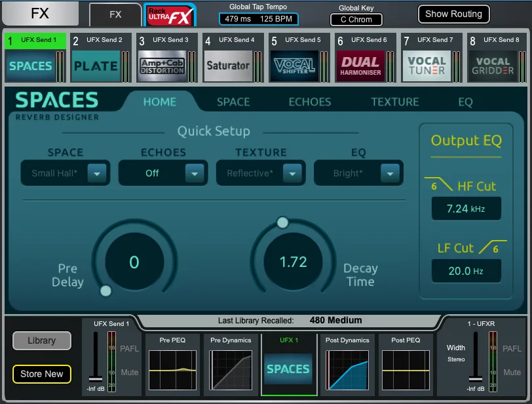This screenshot has width=532, height=404.
Task: Open the Amp+Cab Distortion unit in slot 3
Action: coord(162,66)
